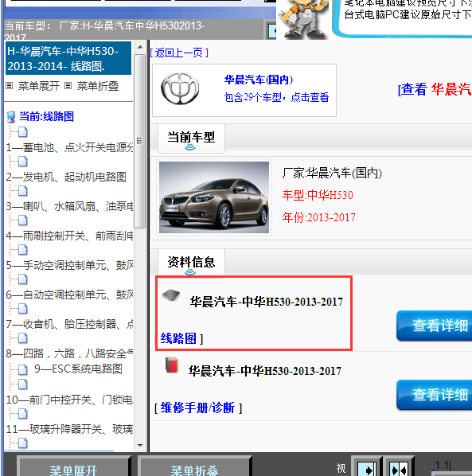472x476 pixels.
Task: Open tree item 5—手动空调控制单元
Action: 69,265
